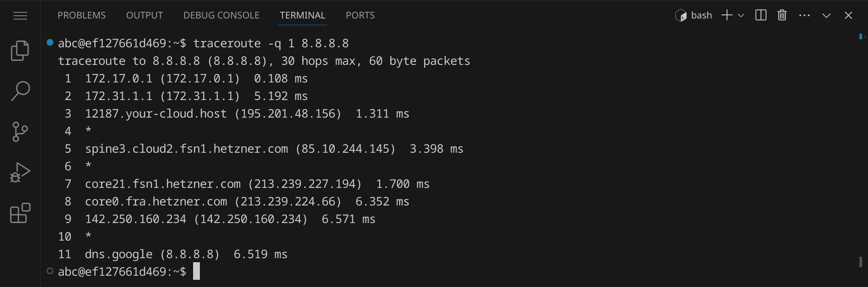868x287 pixels.
Task: Open the launch profile dropdown arrow
Action: (741, 15)
